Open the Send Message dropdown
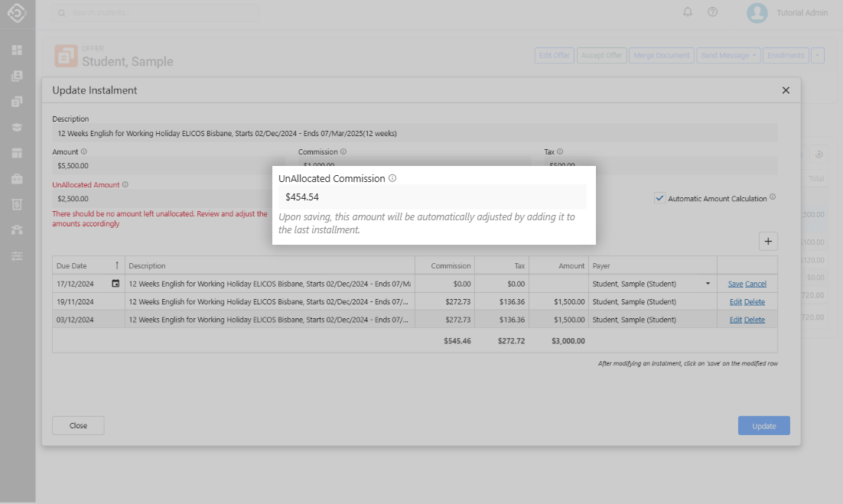Image resolution: width=843 pixels, height=504 pixels. [x=729, y=55]
